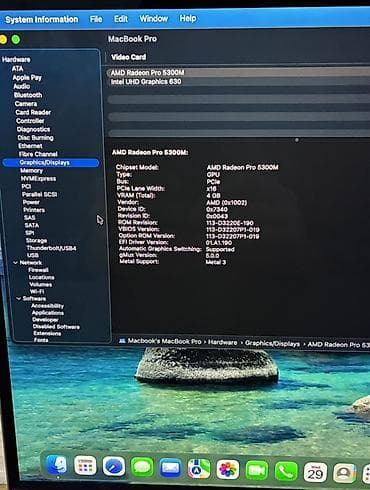The height and width of the screenshot is (490, 370).
Task: Select Developer under Software
Action: pos(45,320)
